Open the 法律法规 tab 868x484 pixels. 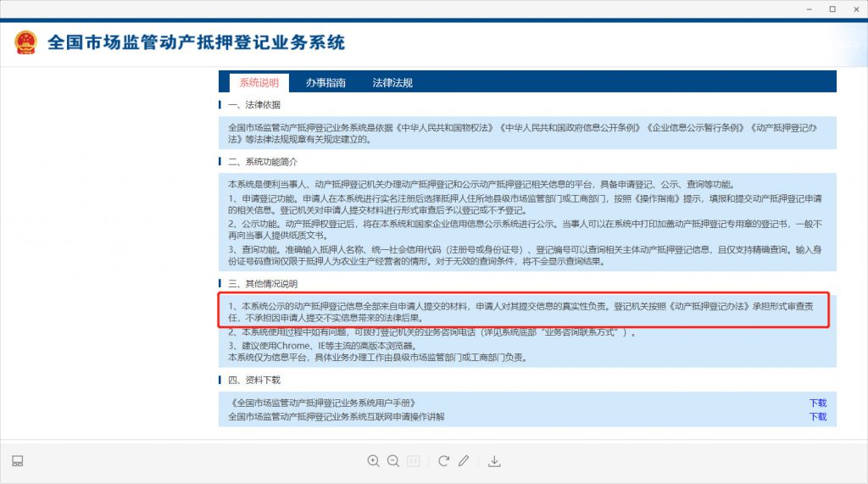392,82
